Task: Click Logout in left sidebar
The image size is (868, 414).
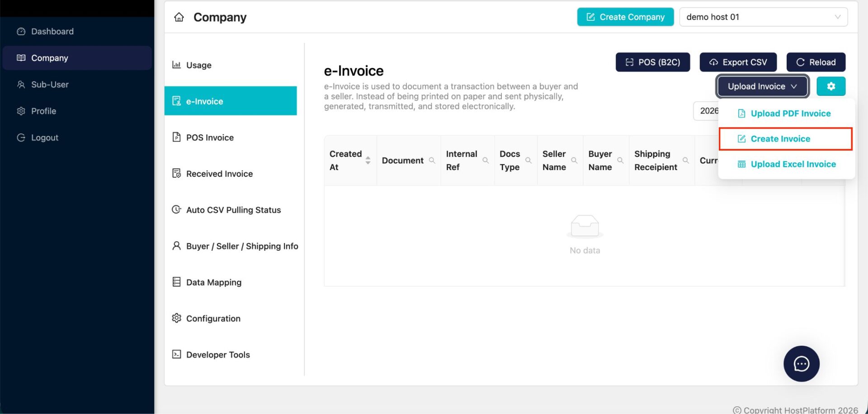Action: coord(77,138)
